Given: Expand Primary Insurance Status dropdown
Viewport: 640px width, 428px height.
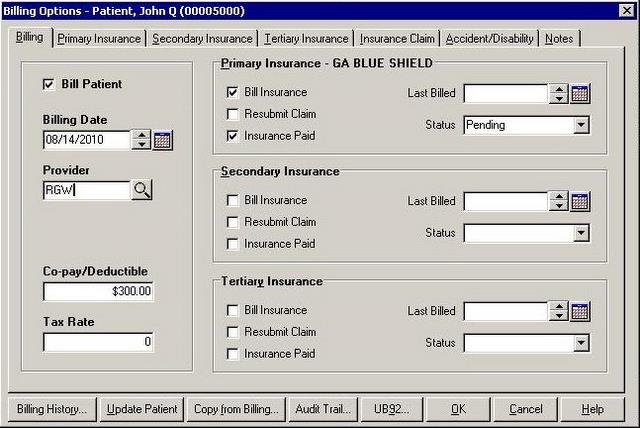Looking at the screenshot, I should (581, 126).
